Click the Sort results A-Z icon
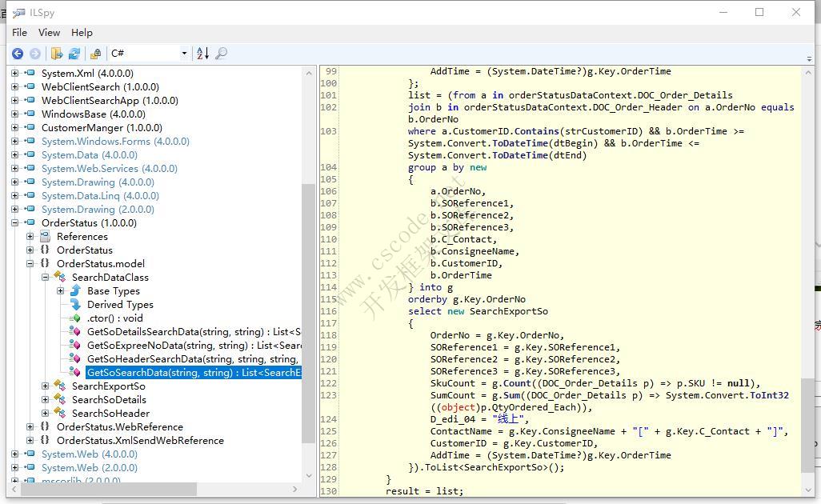Viewport: 821px width, 504px height. coord(202,54)
